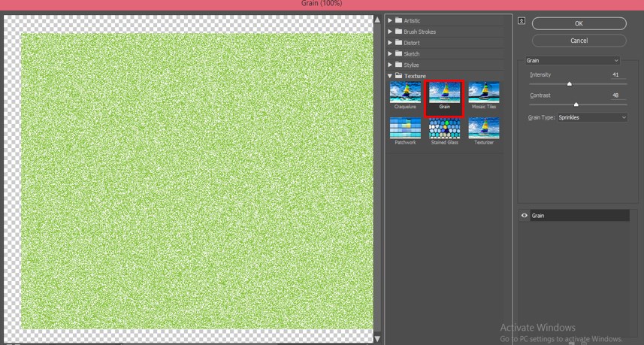
Task: Open the Grain filter name dropdown
Action: click(573, 60)
